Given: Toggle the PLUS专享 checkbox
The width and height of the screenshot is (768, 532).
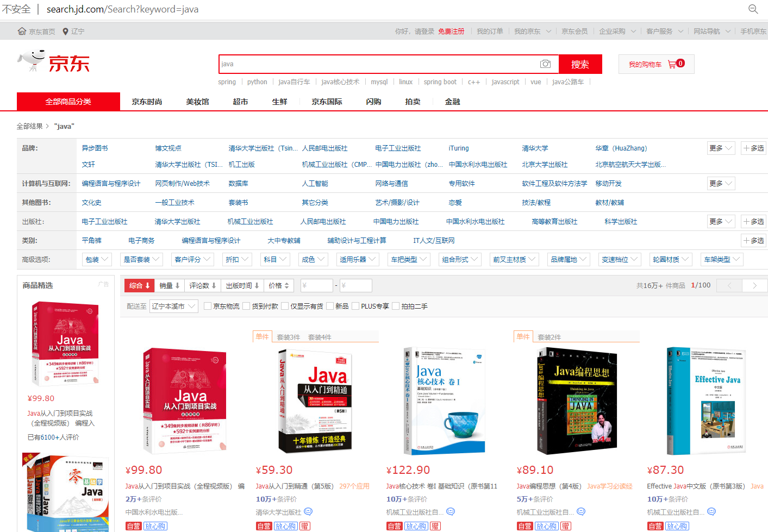Looking at the screenshot, I should click(x=355, y=306).
